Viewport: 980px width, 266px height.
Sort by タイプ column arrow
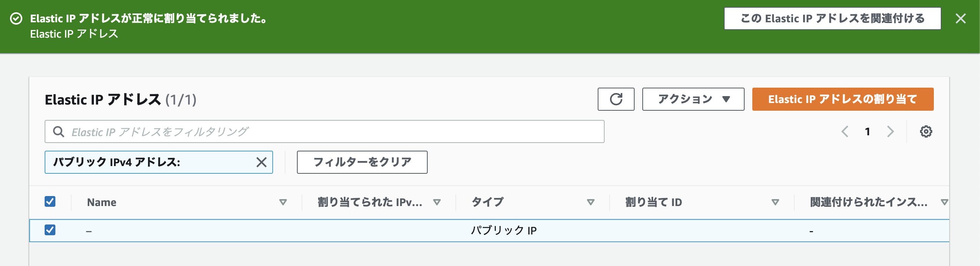tap(591, 202)
